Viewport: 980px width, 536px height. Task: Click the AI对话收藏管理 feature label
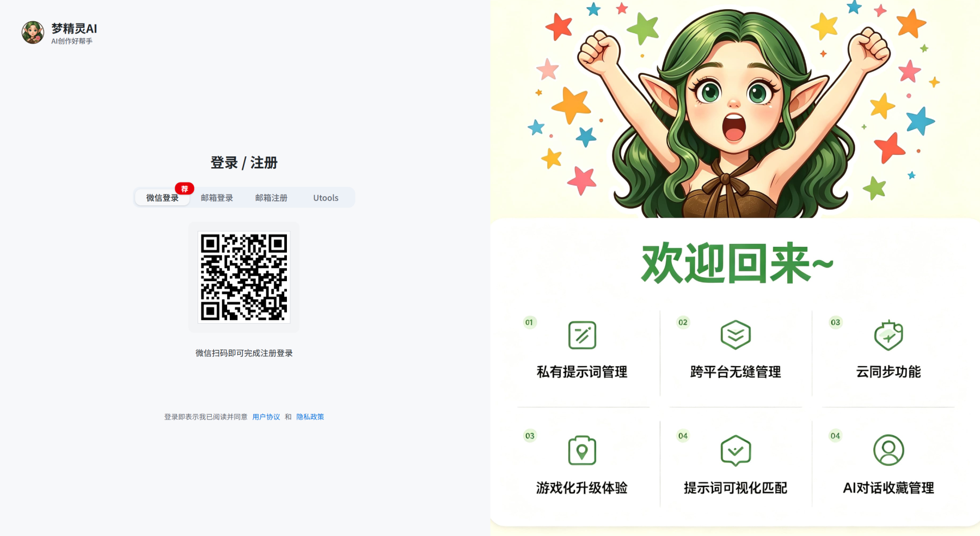[x=889, y=488]
